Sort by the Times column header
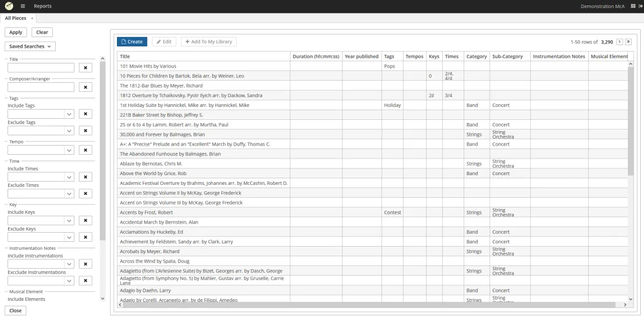 [x=453, y=56]
